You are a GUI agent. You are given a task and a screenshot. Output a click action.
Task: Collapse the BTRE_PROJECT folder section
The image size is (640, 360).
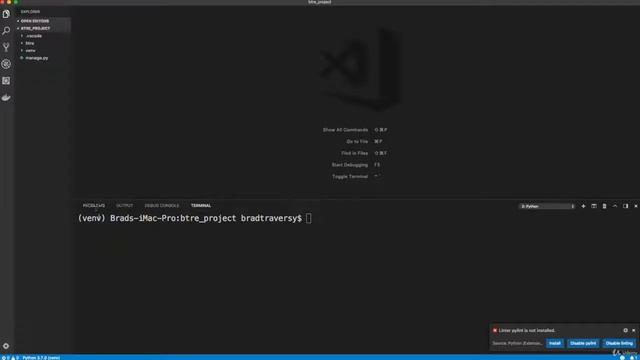pyautogui.click(x=42, y=28)
